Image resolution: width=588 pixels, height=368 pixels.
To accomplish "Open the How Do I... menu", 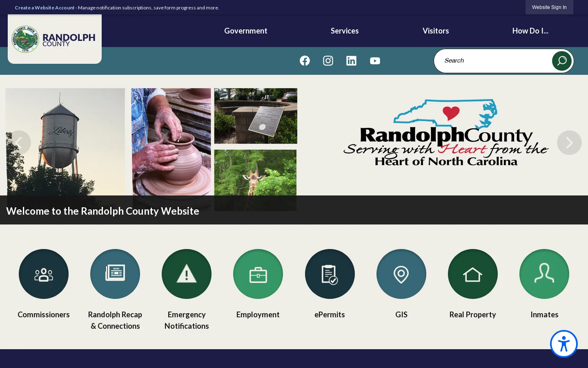I will click(x=530, y=31).
